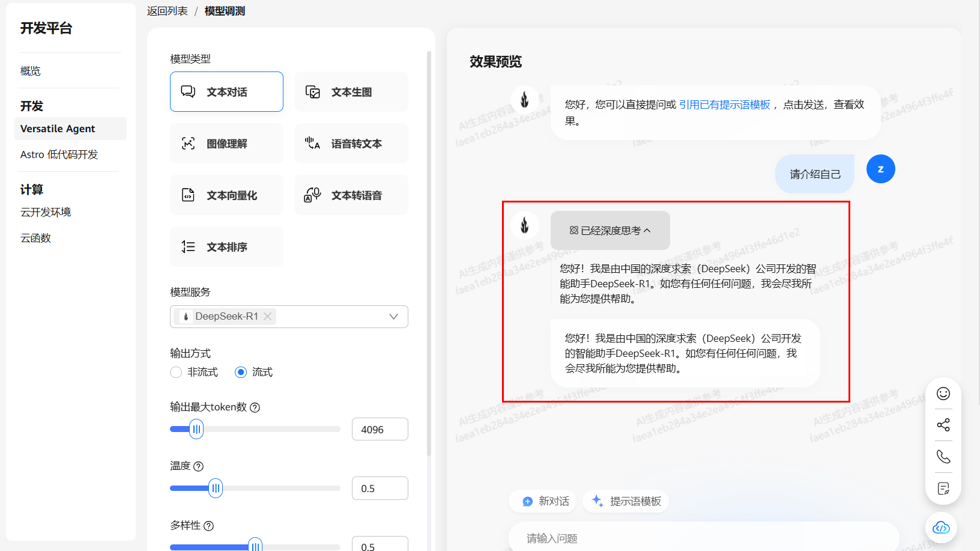
Task: Click the settings panel vertical scrollbar
Action: (x=429, y=252)
